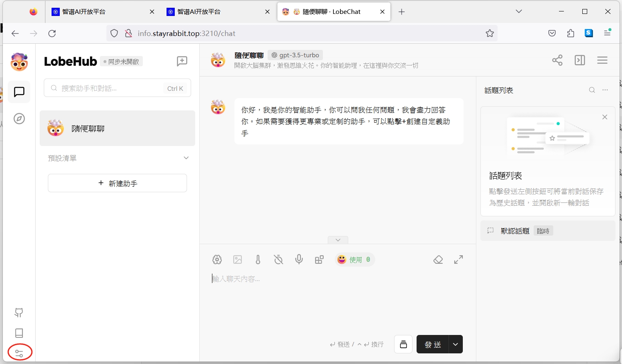The image size is (622, 364).
Task: Open the documentation book icon
Action: tap(19, 333)
